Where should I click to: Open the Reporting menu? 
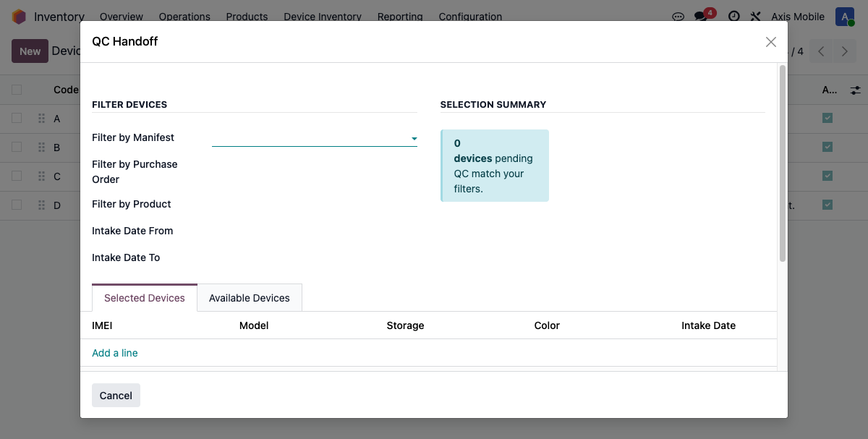[400, 17]
